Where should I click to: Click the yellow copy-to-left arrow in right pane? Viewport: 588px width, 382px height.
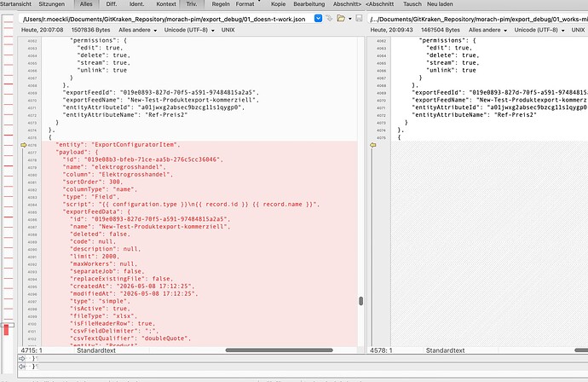pos(373,145)
